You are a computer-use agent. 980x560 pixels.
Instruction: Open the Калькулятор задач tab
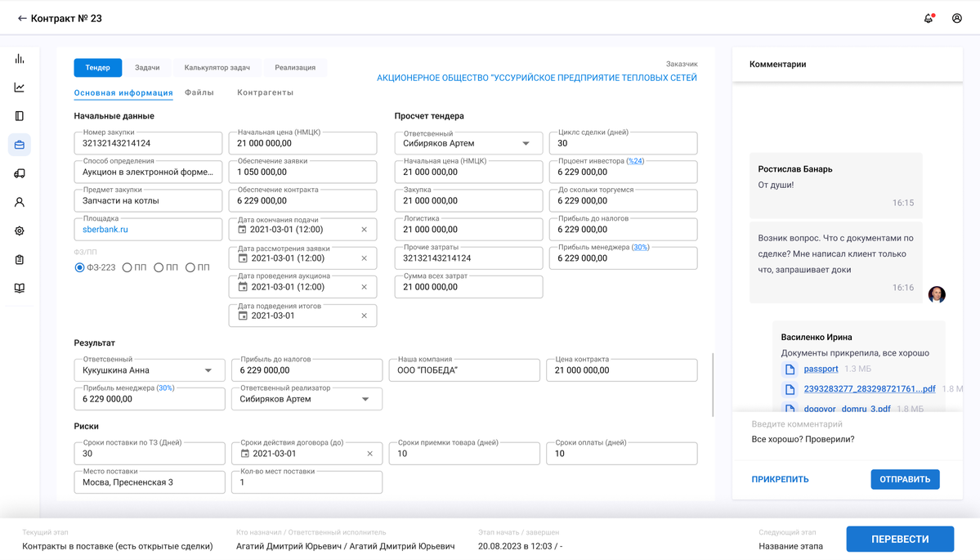click(x=217, y=68)
